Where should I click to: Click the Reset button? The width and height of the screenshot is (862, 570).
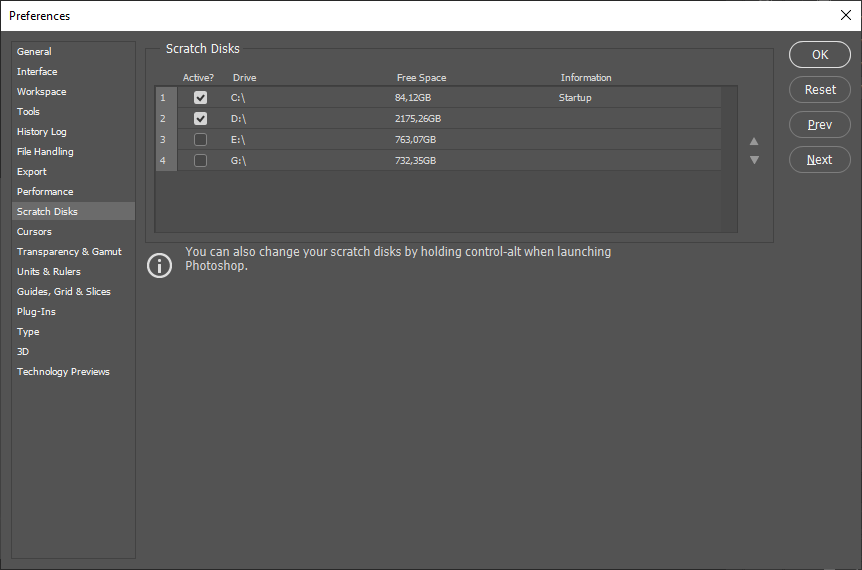[x=820, y=90]
